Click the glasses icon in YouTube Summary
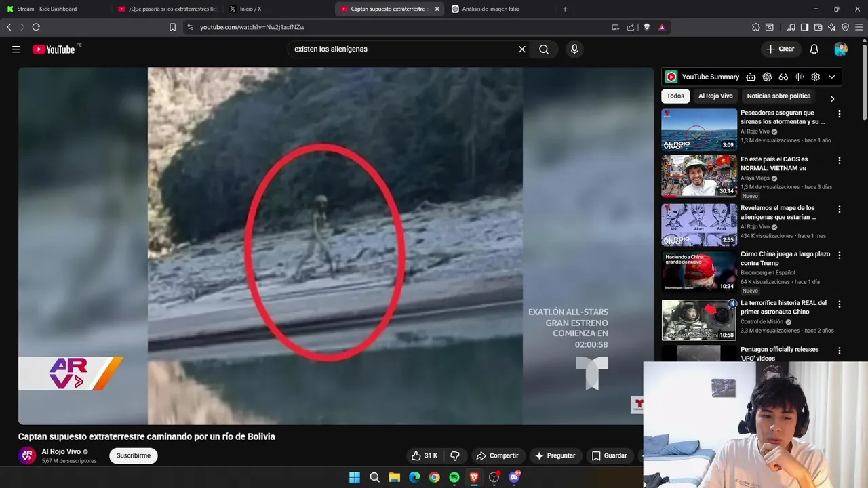Screen dimensions: 868x488 click(783, 77)
